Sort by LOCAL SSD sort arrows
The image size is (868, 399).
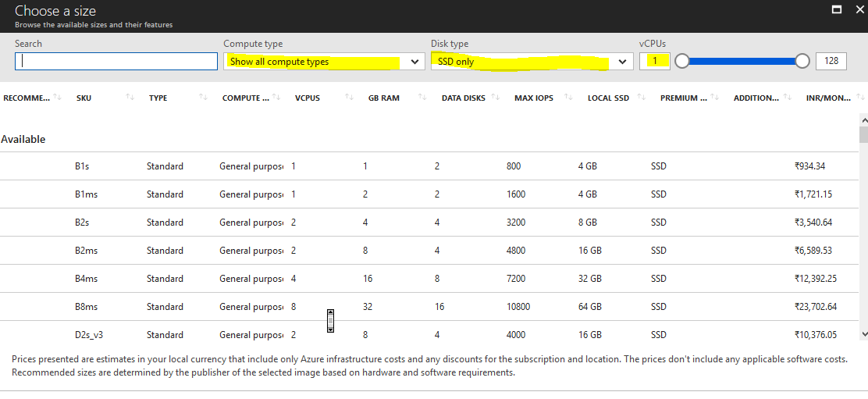642,98
